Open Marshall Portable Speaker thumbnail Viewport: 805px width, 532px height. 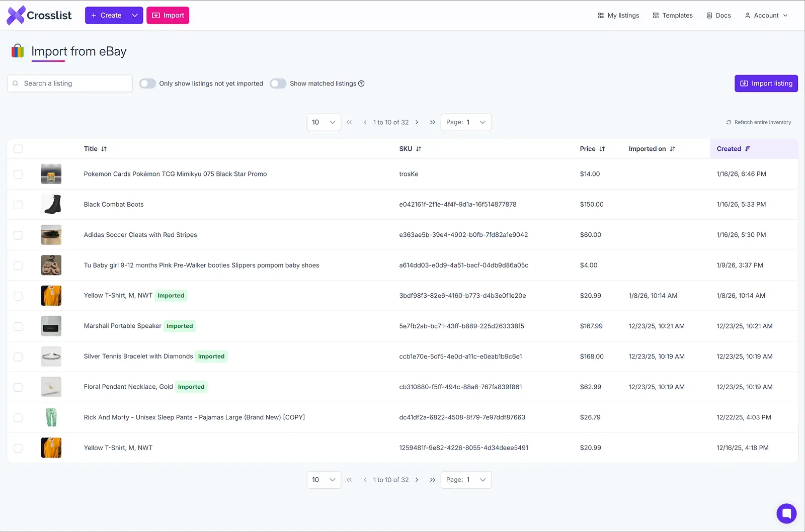pos(51,326)
